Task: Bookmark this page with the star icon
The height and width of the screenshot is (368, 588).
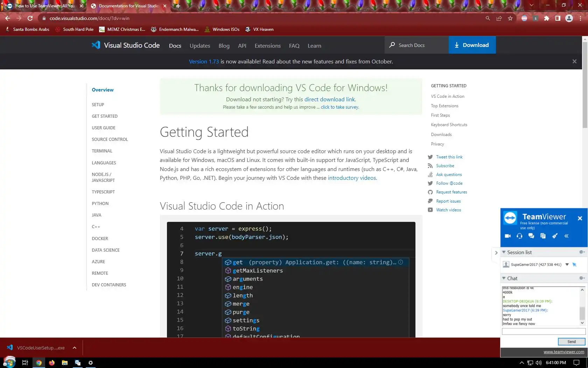Action: pyautogui.click(x=510, y=18)
